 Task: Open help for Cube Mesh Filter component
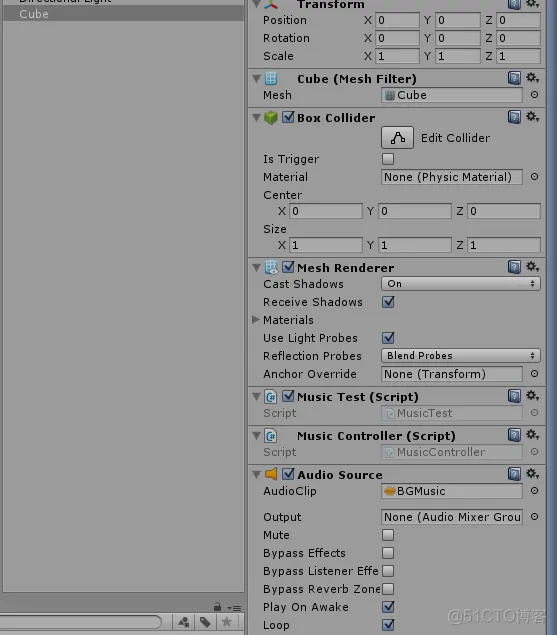coord(514,78)
